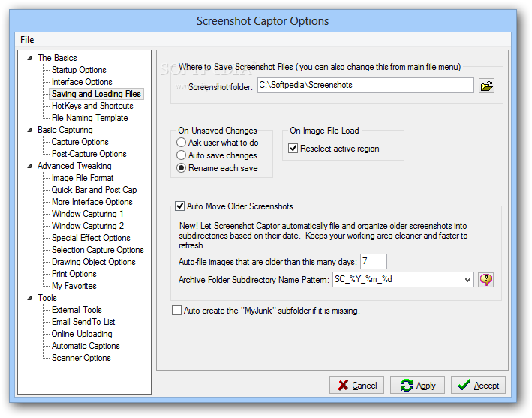Image resolution: width=532 pixels, height=418 pixels.
Task: Select Saving and Loading Files item
Action: tap(96, 94)
